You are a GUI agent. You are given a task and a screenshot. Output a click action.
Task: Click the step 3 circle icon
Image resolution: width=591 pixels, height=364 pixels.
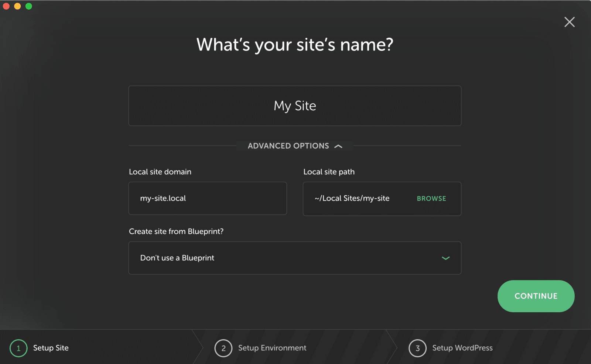417,348
